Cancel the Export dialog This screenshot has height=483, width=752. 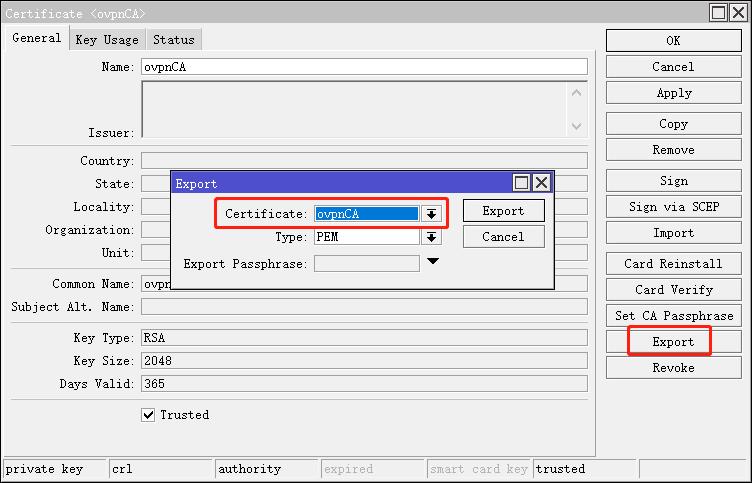(x=503, y=237)
